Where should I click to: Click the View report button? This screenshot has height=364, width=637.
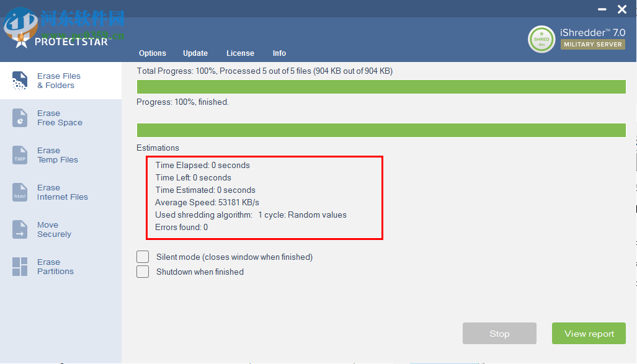[589, 334]
